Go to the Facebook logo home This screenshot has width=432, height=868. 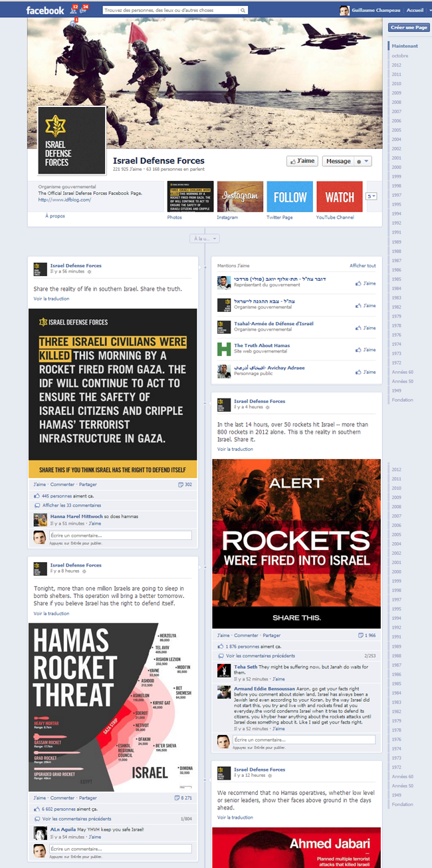(45, 10)
